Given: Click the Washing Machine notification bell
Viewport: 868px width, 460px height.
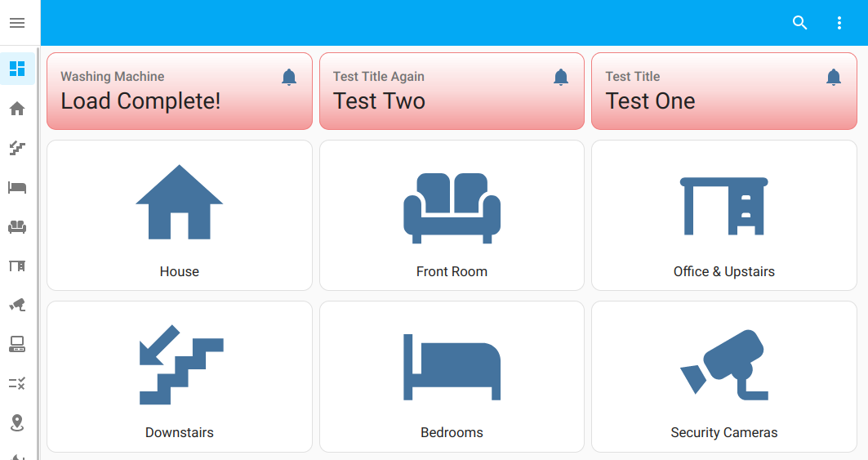Looking at the screenshot, I should (289, 78).
